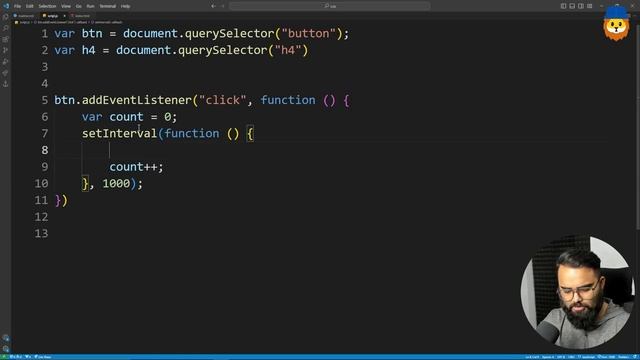Open the Help menu
This screenshot has width=640, height=360.
click(x=125, y=6)
